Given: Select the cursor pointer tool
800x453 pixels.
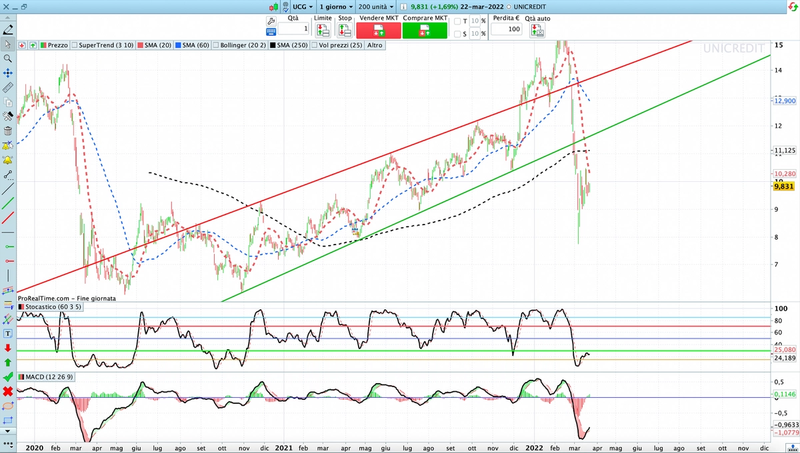Looking at the screenshot, I should click(x=8, y=44).
